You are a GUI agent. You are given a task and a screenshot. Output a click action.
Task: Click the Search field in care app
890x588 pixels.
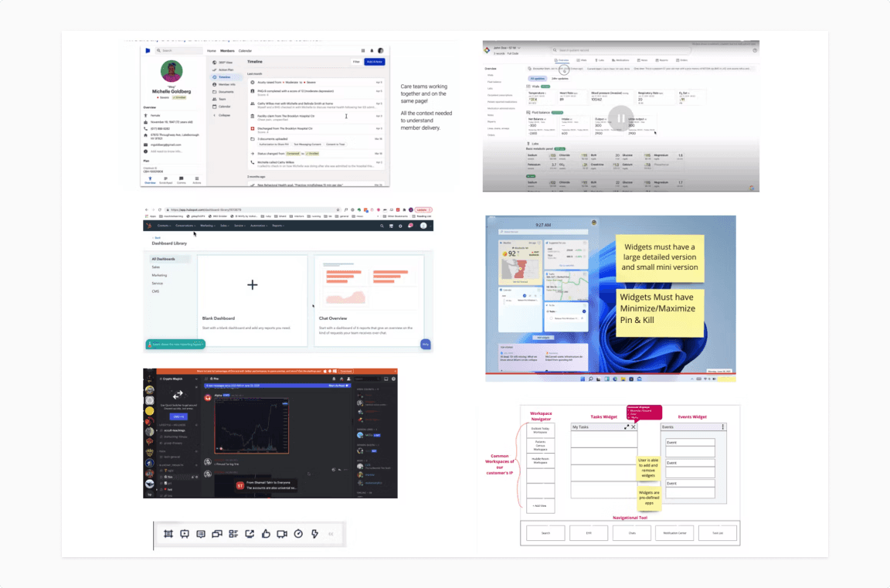[178, 50]
